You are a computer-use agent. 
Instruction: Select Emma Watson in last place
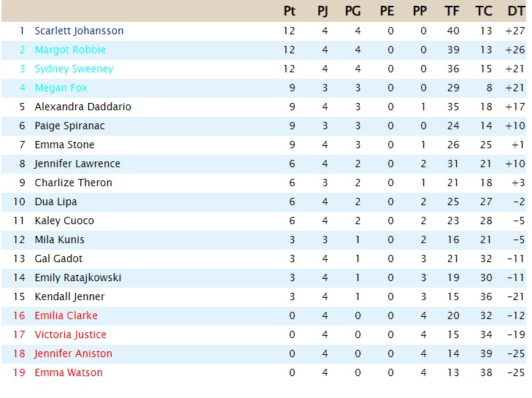(x=69, y=373)
